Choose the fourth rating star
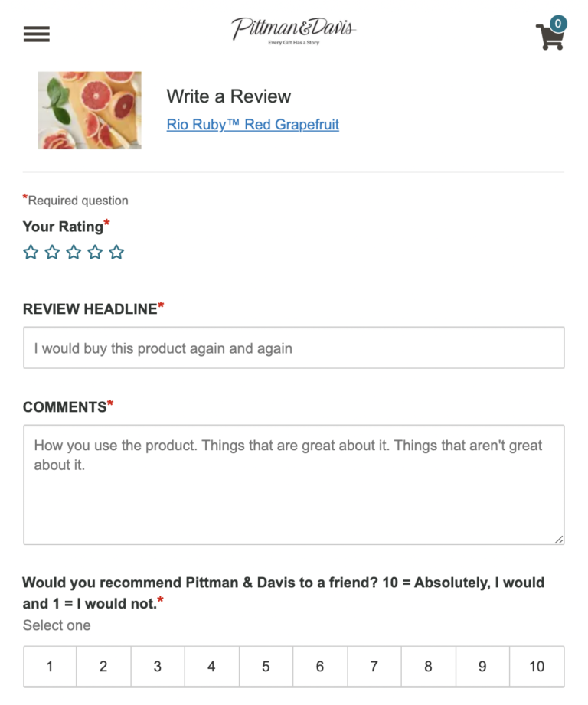 click(95, 253)
